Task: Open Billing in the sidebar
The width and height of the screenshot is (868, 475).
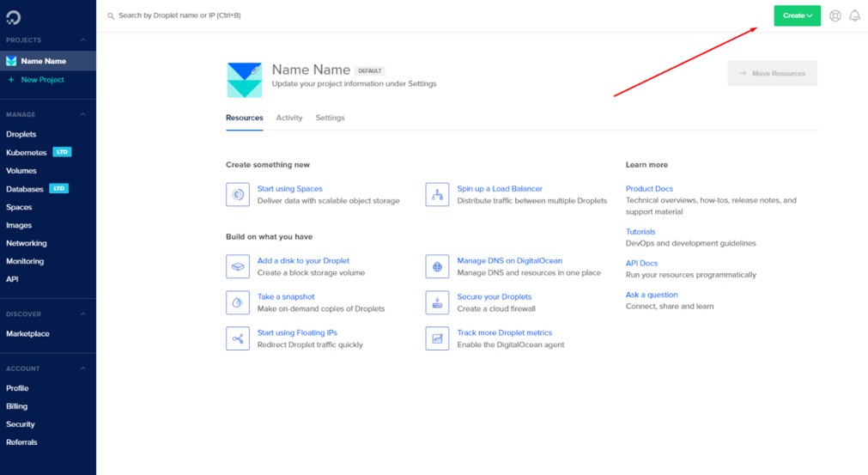Action: 16,406
